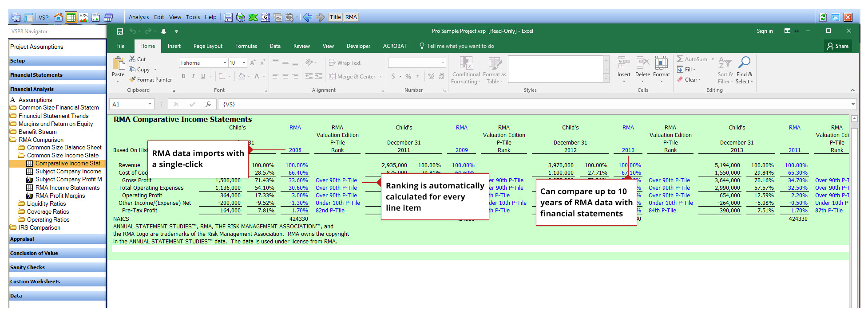Click the VSP home icon
Viewport: 868px width, 317px height.
[x=58, y=17]
